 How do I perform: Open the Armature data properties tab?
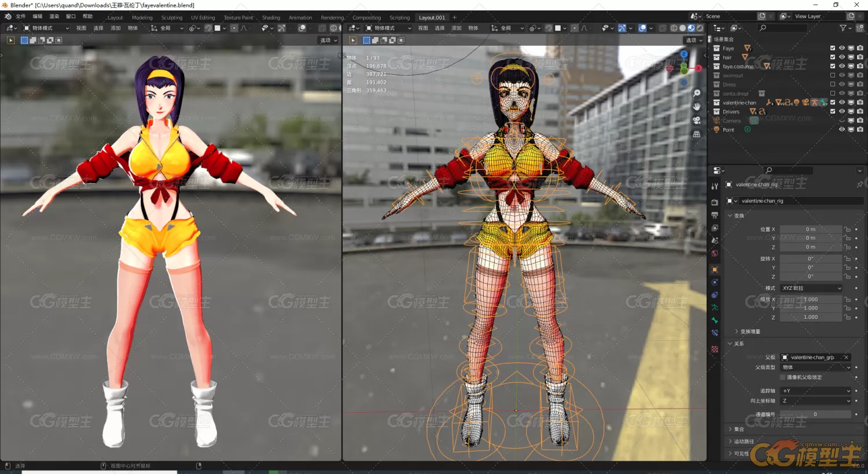click(715, 307)
